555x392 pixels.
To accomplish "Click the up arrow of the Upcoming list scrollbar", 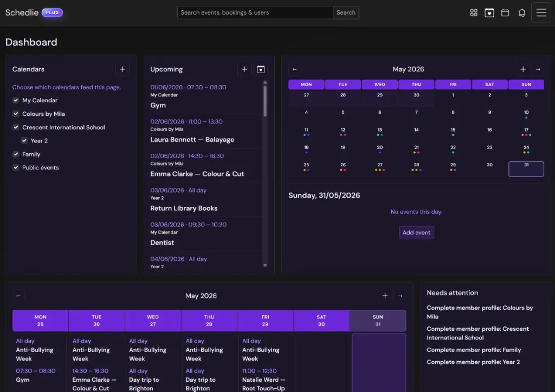I will [x=265, y=83].
